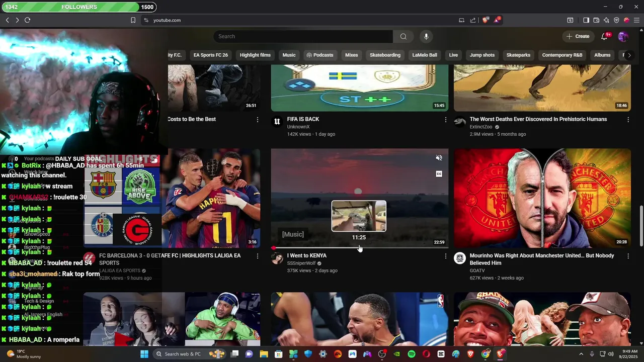
Task: Open the Mourinho Manchester United thumbnail
Action: click(542, 198)
